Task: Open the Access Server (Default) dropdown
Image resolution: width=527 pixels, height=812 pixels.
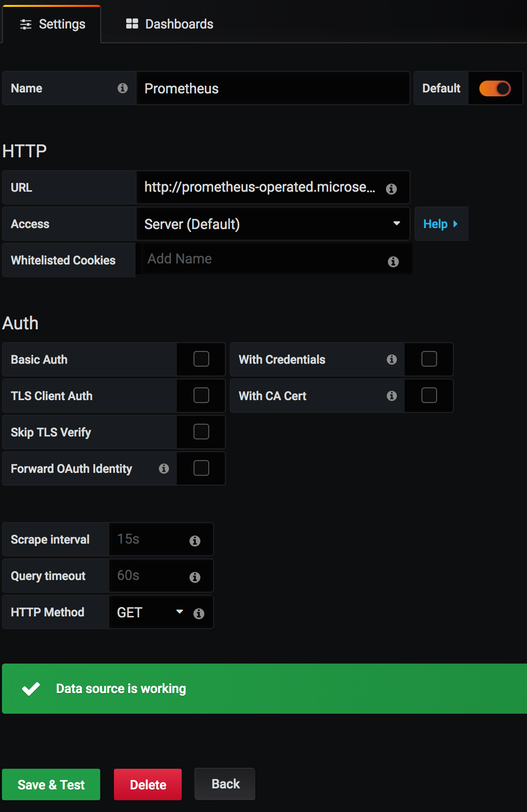Action: [x=273, y=224]
